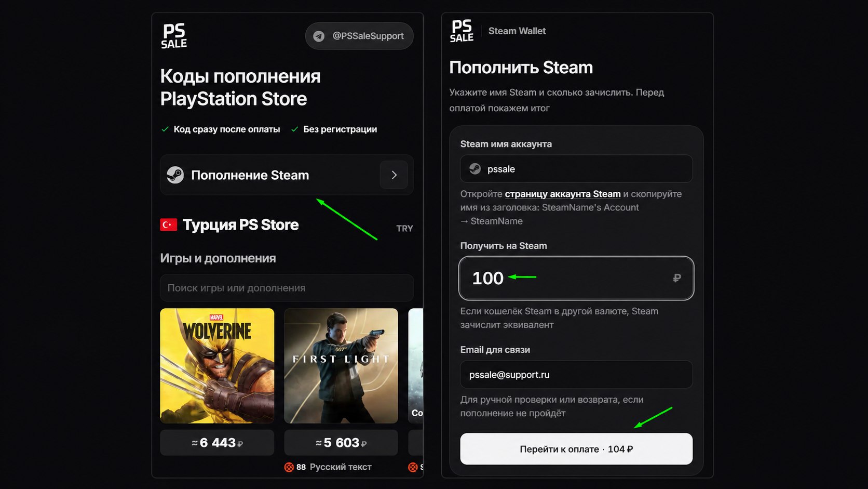868x489 pixels.
Task: Open the Wolverine game cover
Action: click(x=217, y=366)
